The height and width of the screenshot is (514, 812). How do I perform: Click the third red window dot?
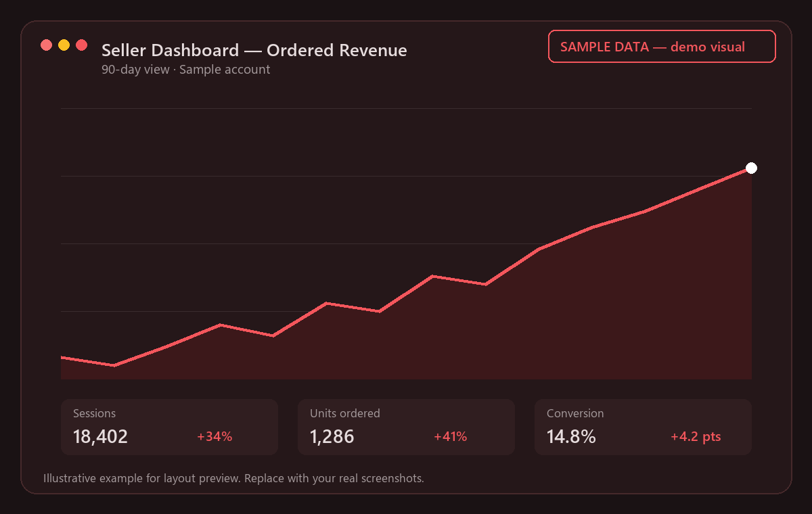pos(82,45)
